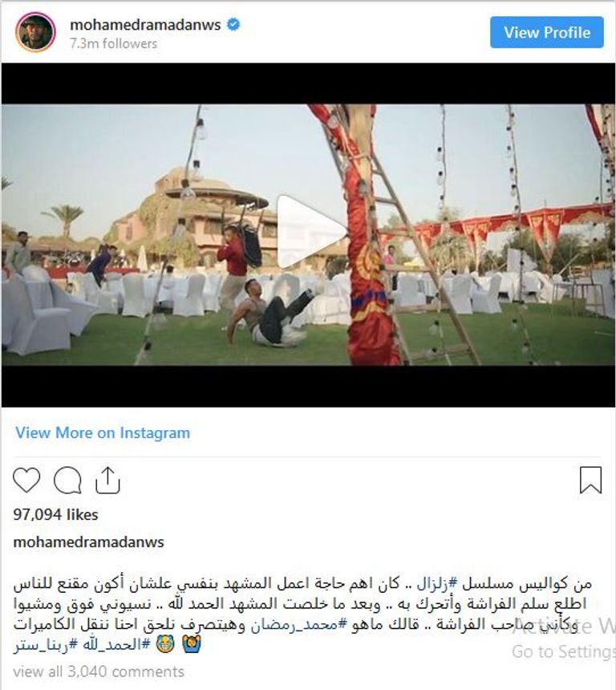Open the mohamedramadanws username in the header
This screenshot has height=690, width=616.
tap(145, 25)
